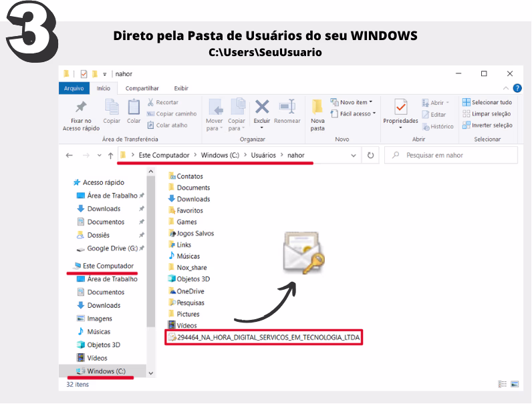This screenshot has height=404, width=532.
Task: Select the OneDrive folder
Action: point(186,291)
